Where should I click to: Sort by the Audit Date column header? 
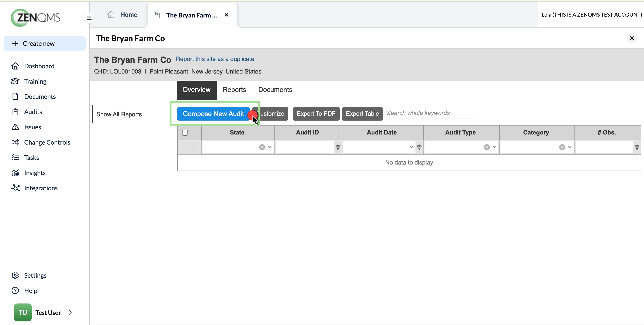[x=382, y=133]
